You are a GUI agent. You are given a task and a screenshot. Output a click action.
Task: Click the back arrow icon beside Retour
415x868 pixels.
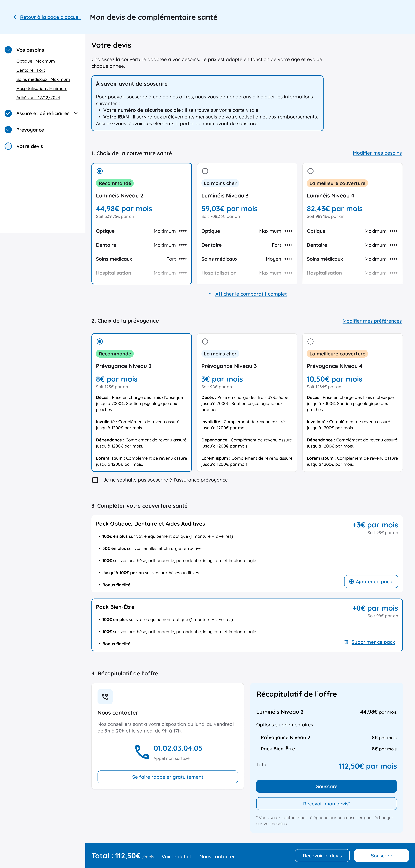(15, 17)
